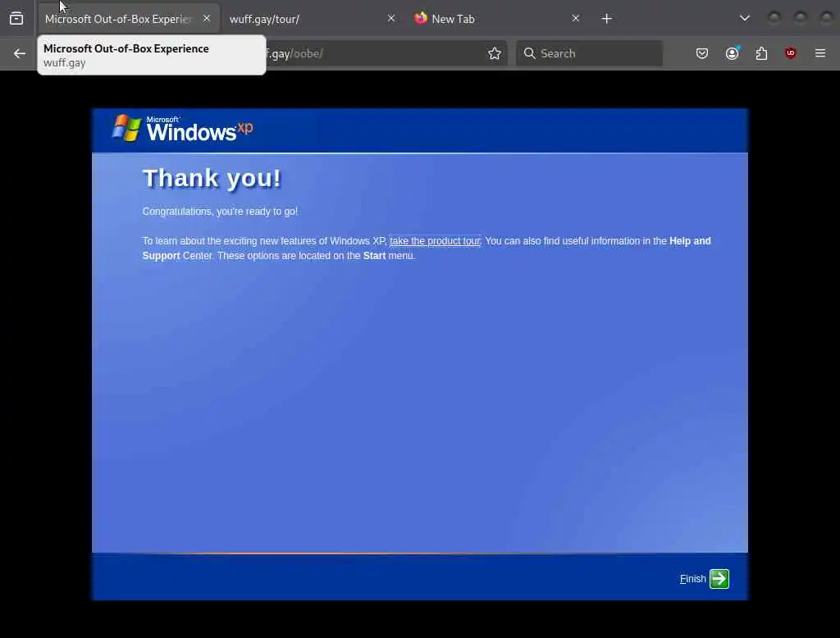This screenshot has height=638, width=840.
Task: Follow the take the product tour link
Action: pyautogui.click(x=435, y=241)
